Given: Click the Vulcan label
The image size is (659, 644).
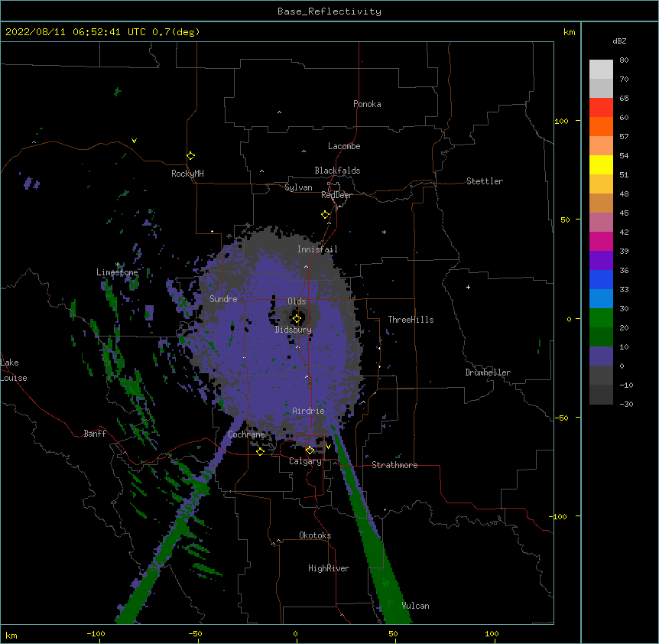Looking at the screenshot, I should pyautogui.click(x=415, y=606).
